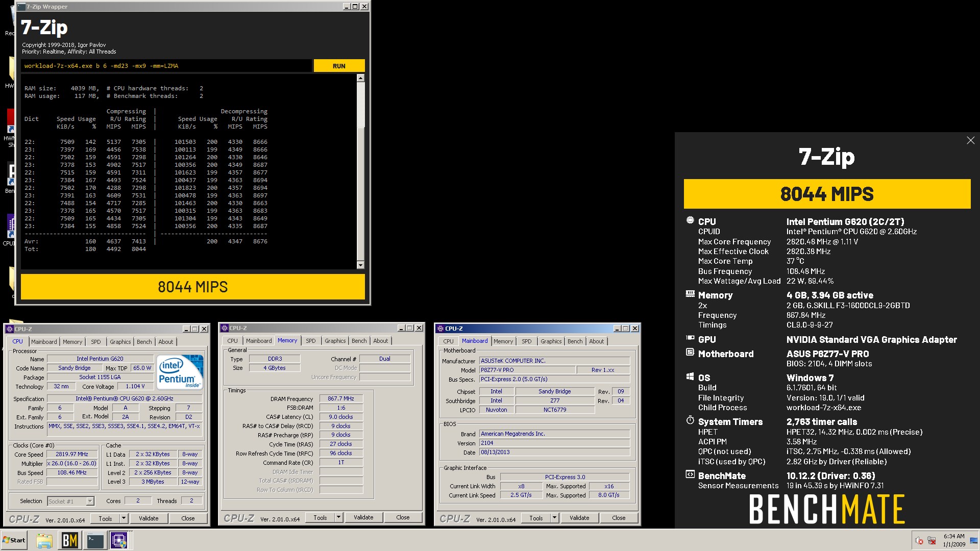Click the Level 3 cache 3 MBytes value

click(x=153, y=482)
